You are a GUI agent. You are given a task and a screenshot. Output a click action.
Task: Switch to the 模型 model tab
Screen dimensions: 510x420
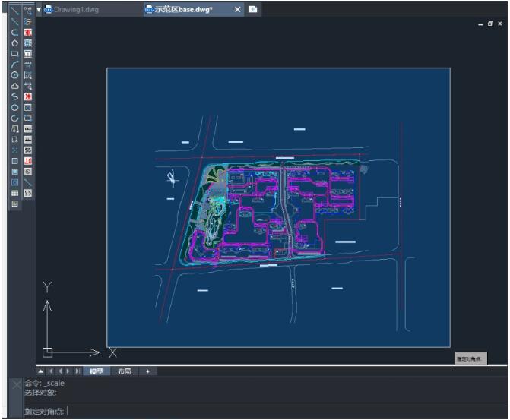point(96,371)
